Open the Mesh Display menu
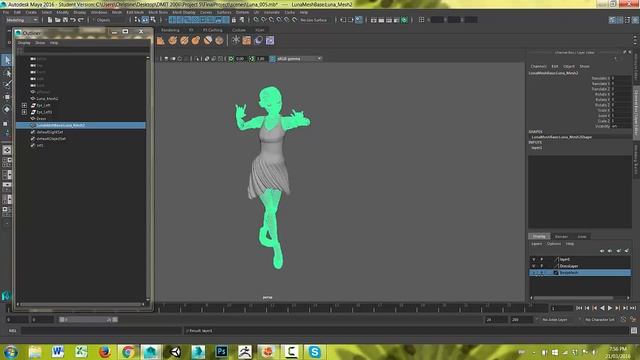 point(184,12)
